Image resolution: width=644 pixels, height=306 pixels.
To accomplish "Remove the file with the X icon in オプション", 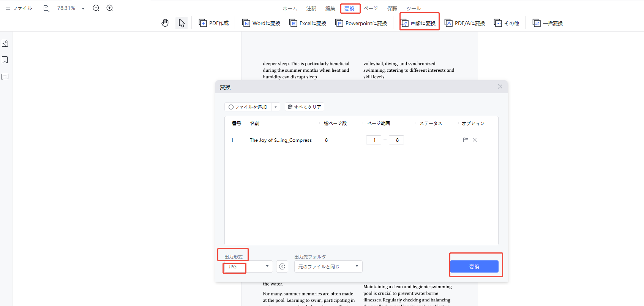I will (x=475, y=140).
